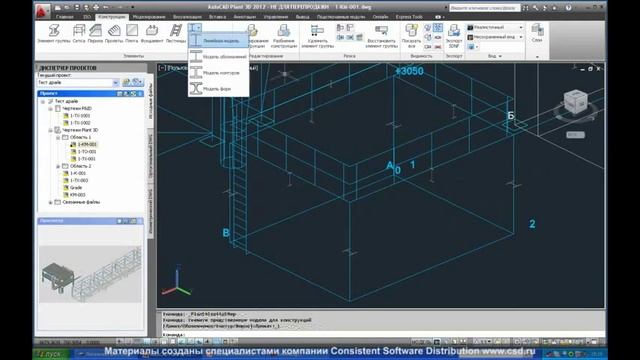The width and height of the screenshot is (640, 360).
Task: Switch to the Вывод ribbon tab
Action: click(302, 17)
